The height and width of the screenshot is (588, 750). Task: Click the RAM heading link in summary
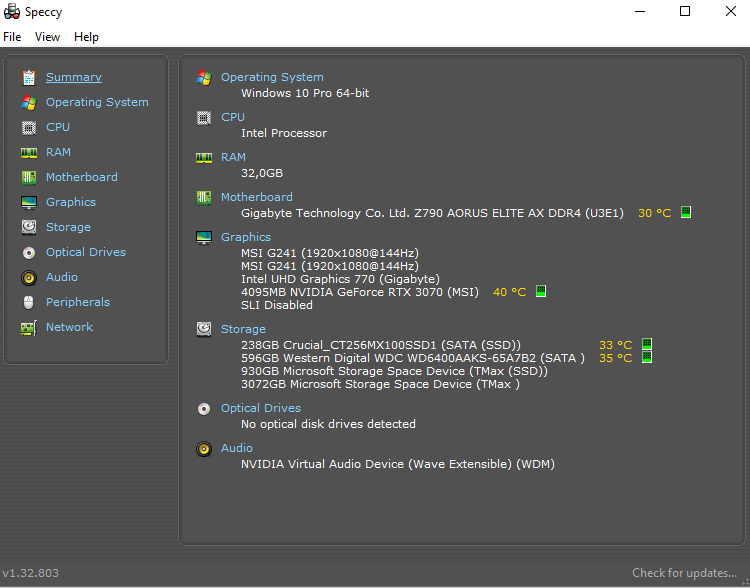pos(233,157)
